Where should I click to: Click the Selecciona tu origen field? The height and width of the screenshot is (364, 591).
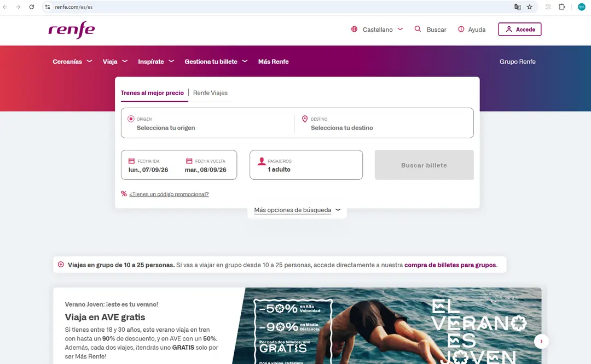[x=208, y=123]
